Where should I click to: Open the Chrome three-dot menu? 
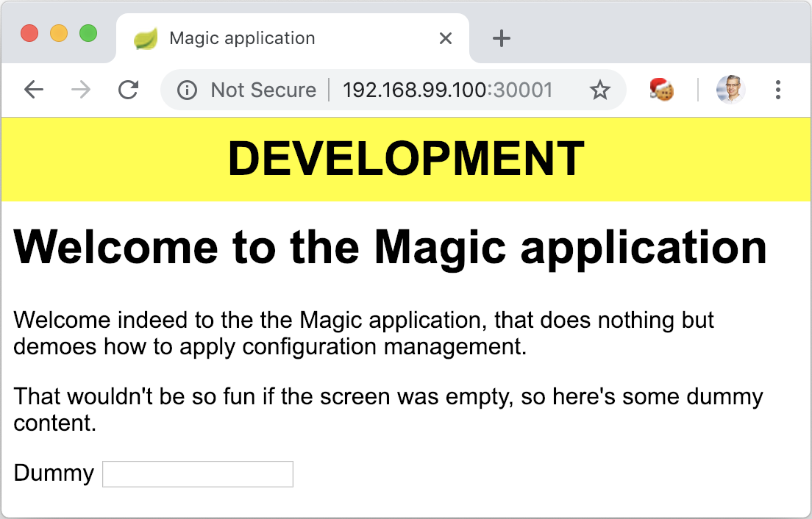777,90
